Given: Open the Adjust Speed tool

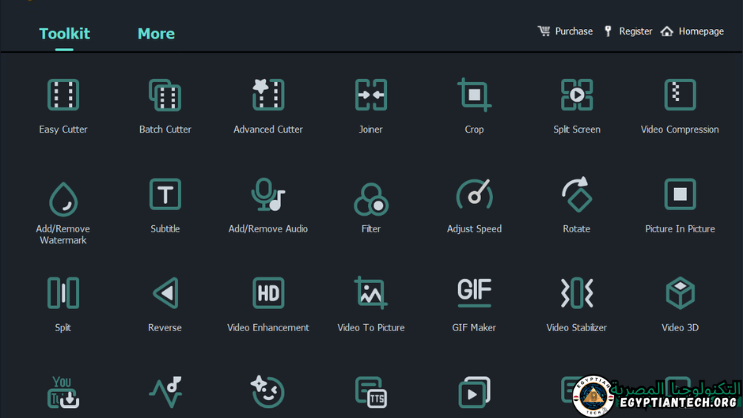Looking at the screenshot, I should point(474,196).
